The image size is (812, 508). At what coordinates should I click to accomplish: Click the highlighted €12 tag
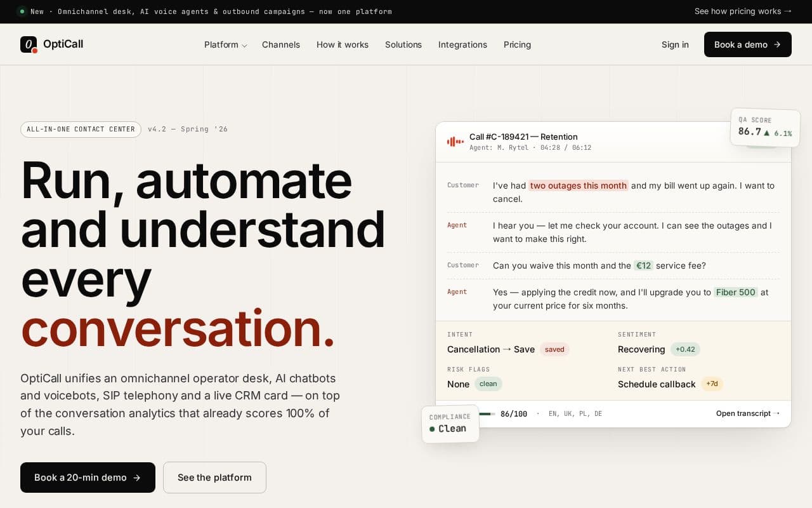click(x=643, y=265)
